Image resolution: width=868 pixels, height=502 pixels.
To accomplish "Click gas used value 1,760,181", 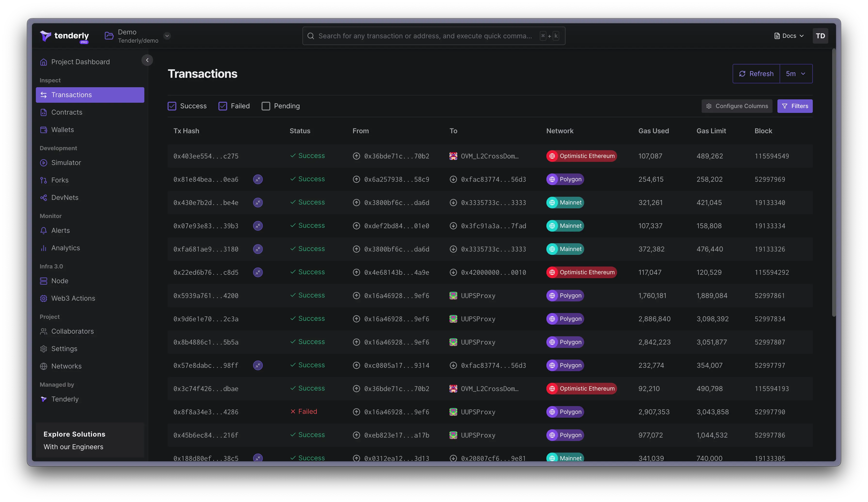I will pos(652,296).
